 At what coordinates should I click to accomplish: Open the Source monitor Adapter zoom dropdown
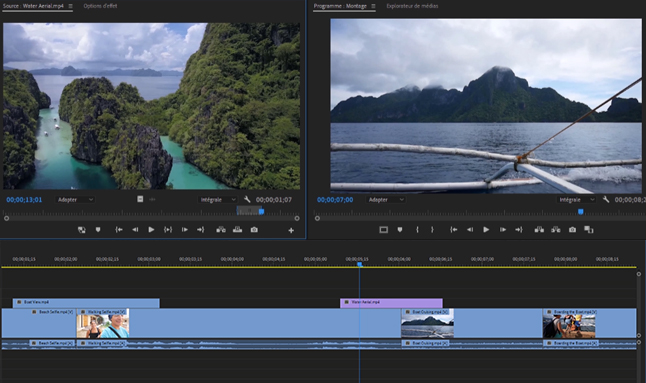click(x=75, y=200)
